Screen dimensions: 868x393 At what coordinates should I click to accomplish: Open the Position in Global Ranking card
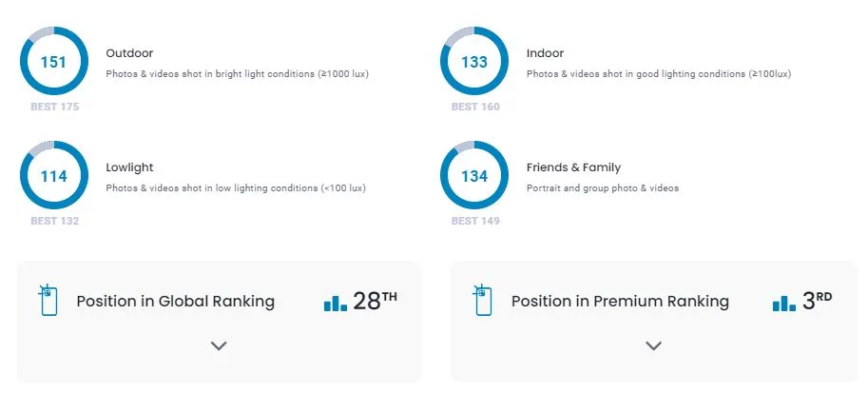click(x=220, y=322)
